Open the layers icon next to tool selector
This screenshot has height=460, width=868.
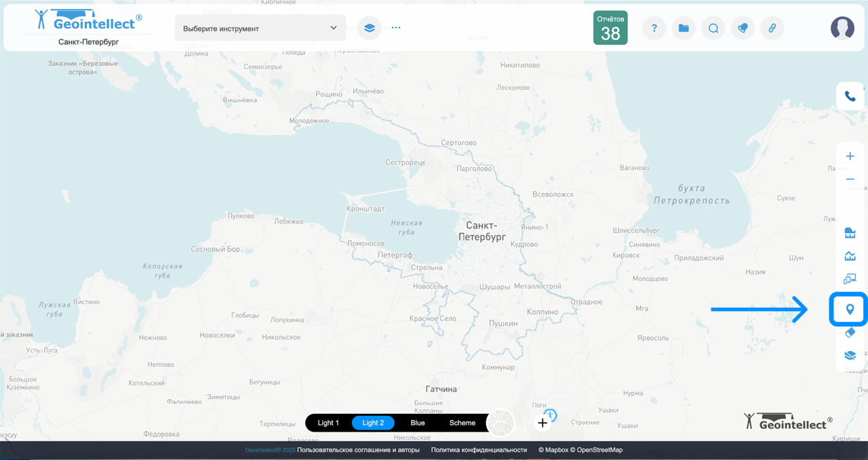(x=370, y=28)
